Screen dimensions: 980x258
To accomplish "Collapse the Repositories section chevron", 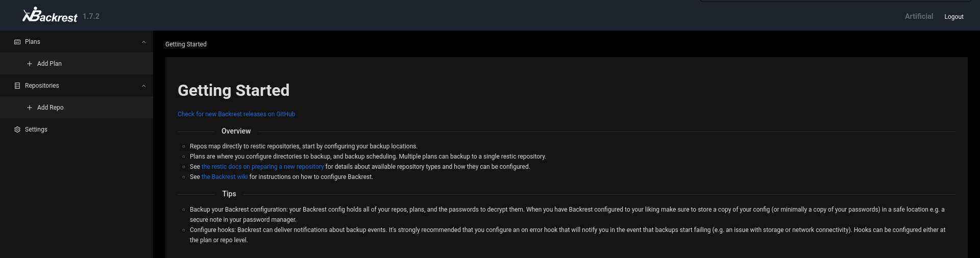I will pos(143,86).
